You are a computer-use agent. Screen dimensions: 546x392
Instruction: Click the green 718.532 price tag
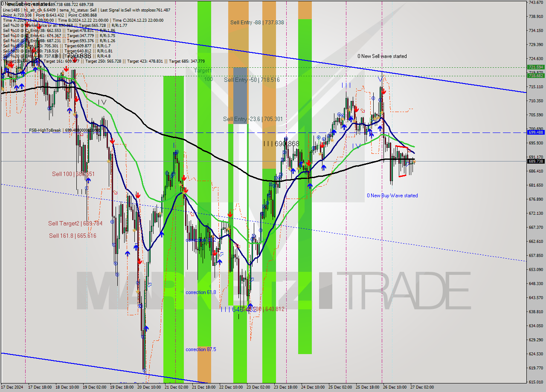pos(536,75)
